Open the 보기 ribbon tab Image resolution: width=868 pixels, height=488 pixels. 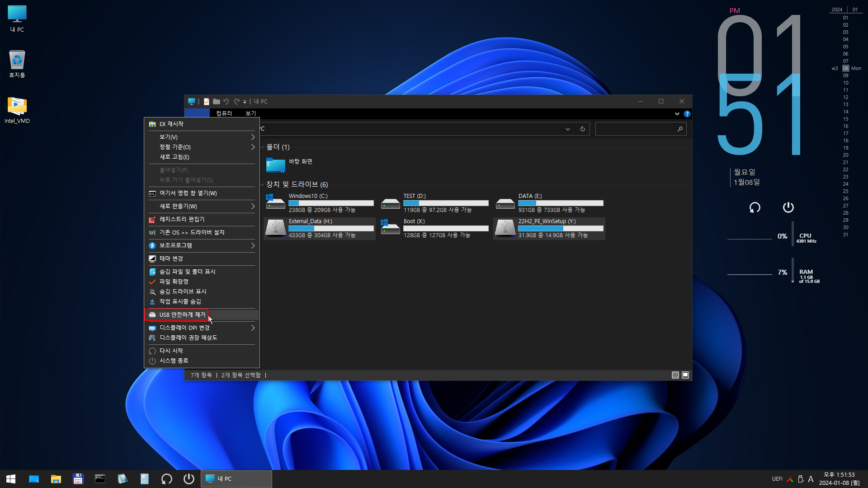(251, 113)
